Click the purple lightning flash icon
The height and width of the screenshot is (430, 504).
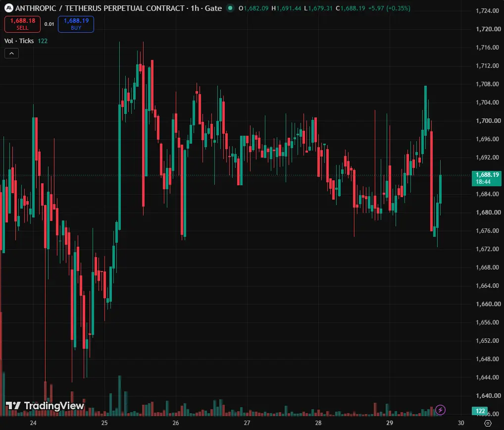(440, 410)
